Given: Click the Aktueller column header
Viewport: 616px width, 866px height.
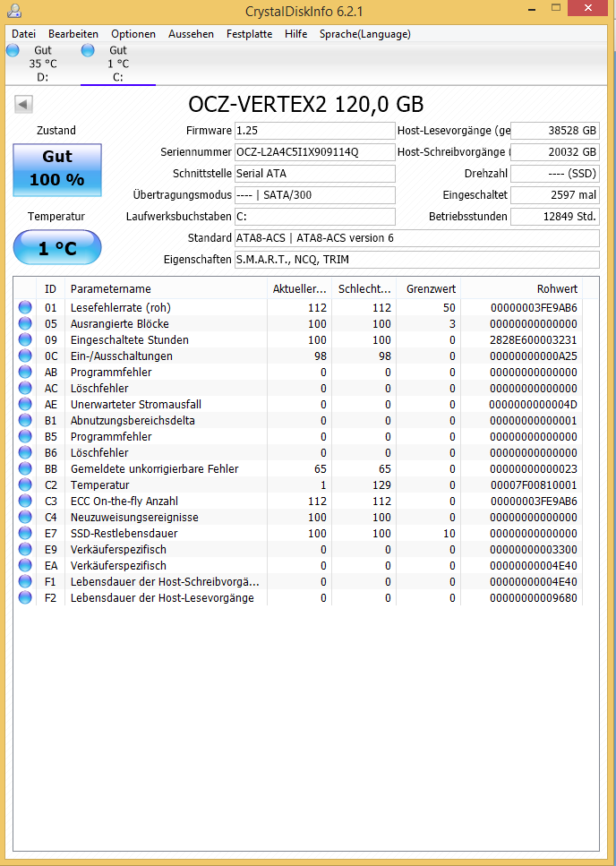Looking at the screenshot, I should (x=299, y=289).
